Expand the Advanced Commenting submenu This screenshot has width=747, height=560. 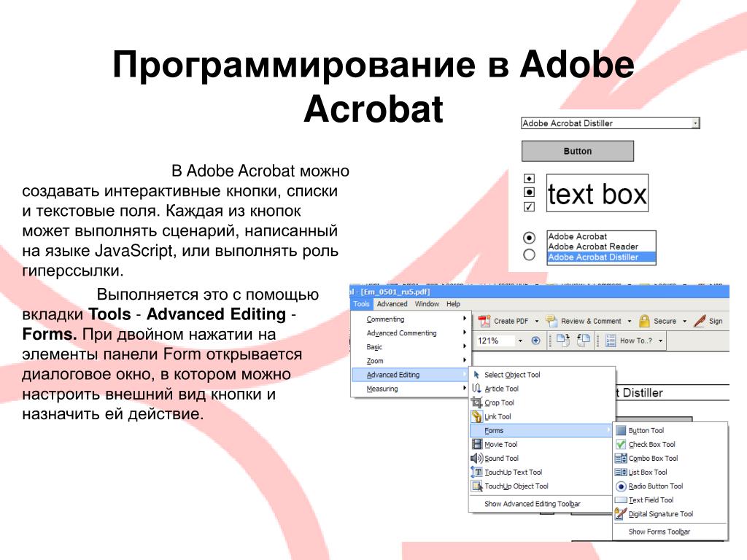click(411, 332)
